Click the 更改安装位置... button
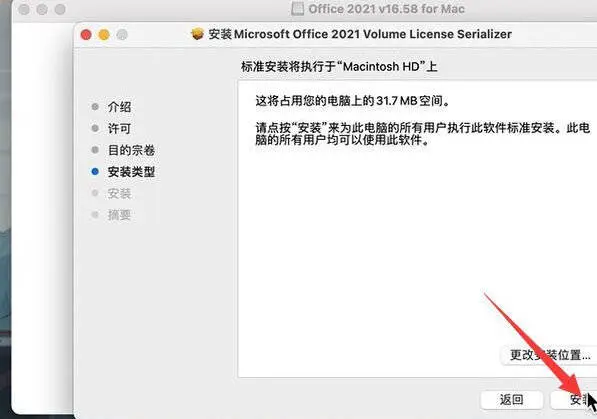Image resolution: width=597 pixels, height=419 pixels. tap(549, 355)
